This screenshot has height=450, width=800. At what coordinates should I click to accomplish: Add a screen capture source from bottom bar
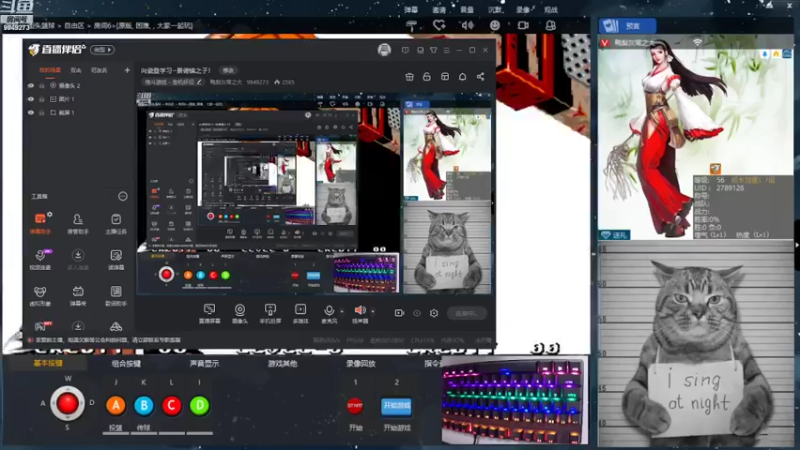pyautogui.click(x=209, y=313)
